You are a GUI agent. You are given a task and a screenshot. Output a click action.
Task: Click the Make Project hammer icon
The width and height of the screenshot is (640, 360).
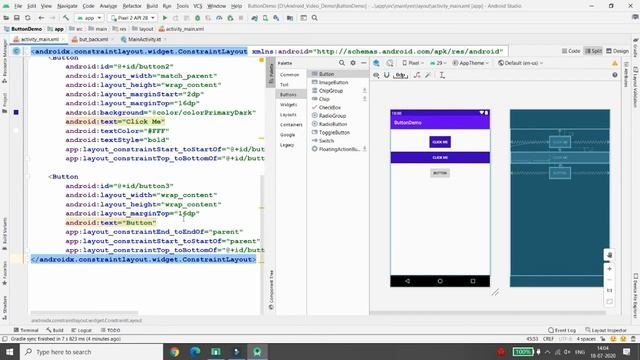(66, 18)
